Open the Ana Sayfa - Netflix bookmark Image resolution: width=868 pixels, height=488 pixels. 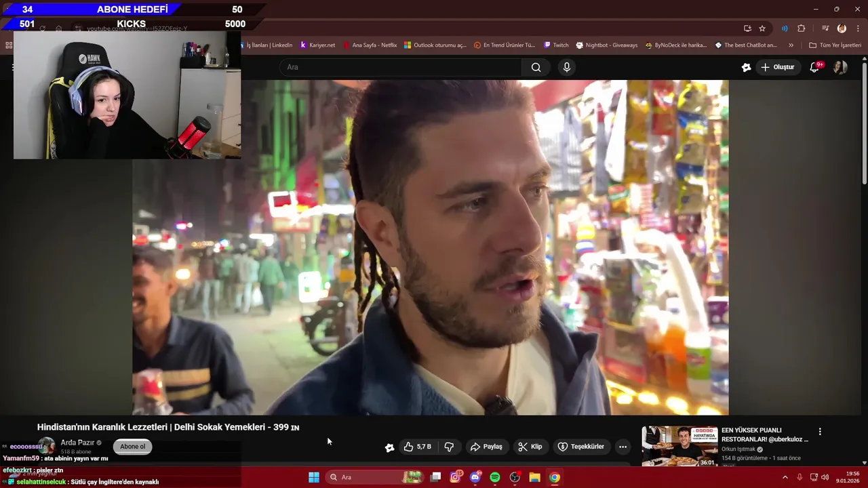(370, 45)
